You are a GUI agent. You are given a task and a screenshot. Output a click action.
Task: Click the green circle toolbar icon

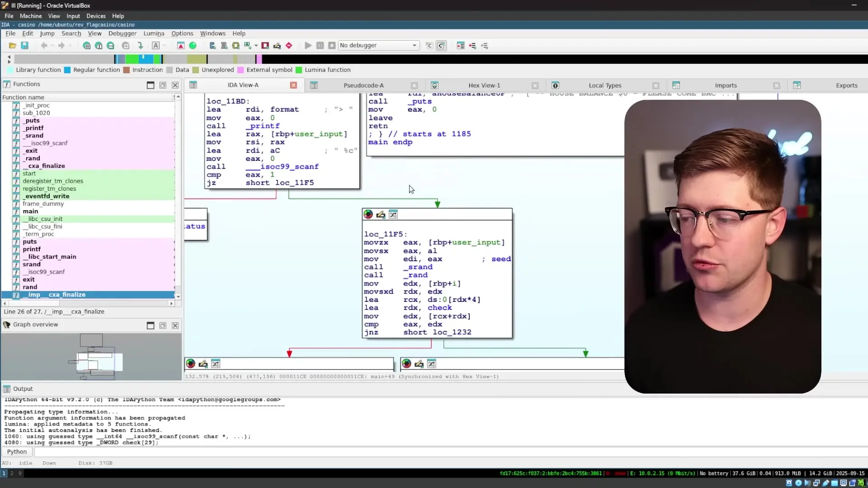pyautogui.click(x=193, y=46)
